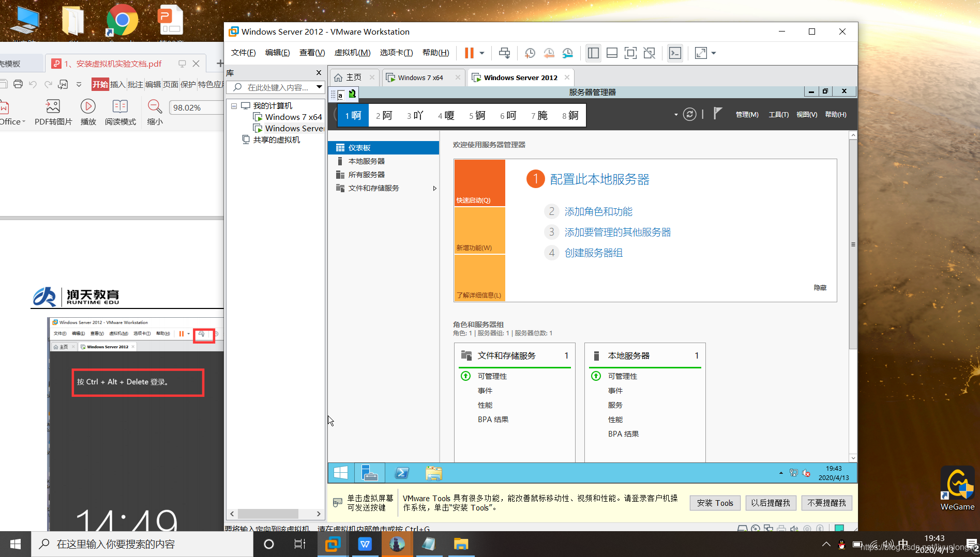The height and width of the screenshot is (557, 980).
Task: Launch PowerShell from the guest taskbar
Action: [x=402, y=473]
